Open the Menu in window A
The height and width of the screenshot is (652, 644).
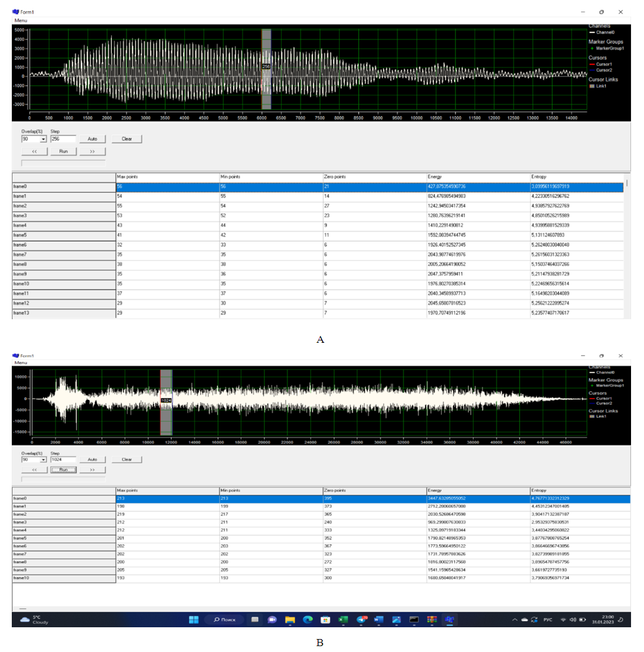tap(21, 20)
